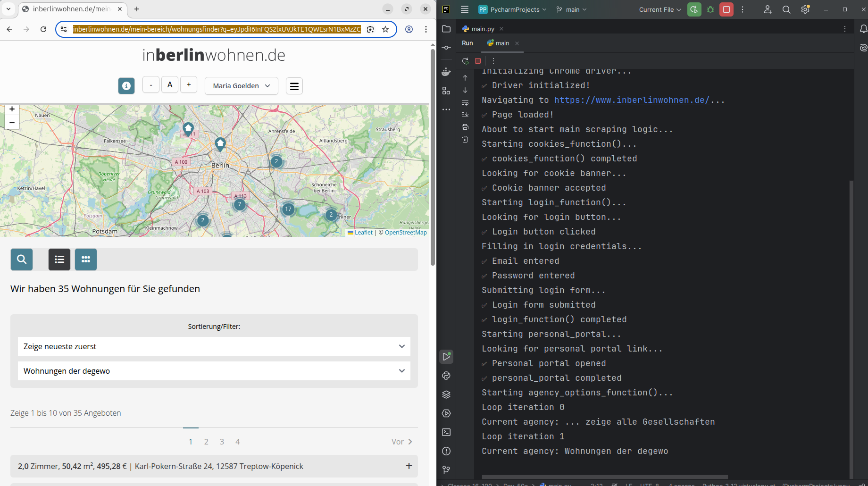Viewport: 868px width, 486px height.
Task: Open the 'Wohnungen der degewo' filter dropdown
Action: (214, 371)
